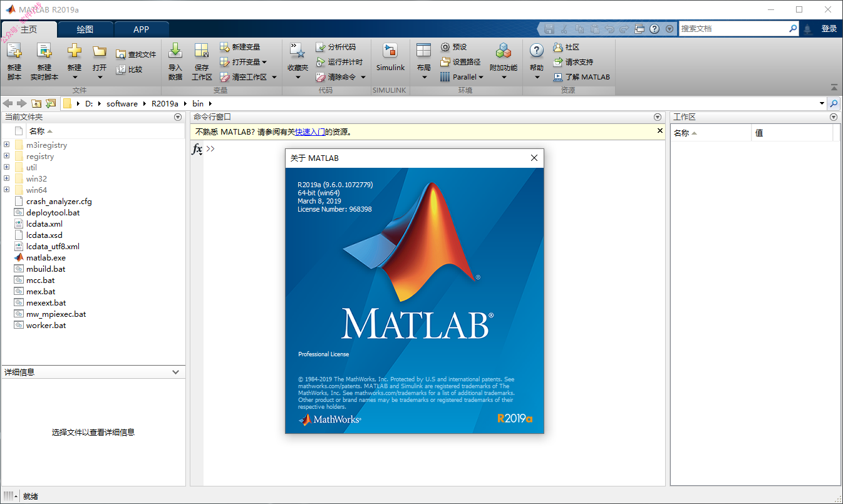Click the software segment in address path
The width and height of the screenshot is (843, 504).
(x=122, y=103)
